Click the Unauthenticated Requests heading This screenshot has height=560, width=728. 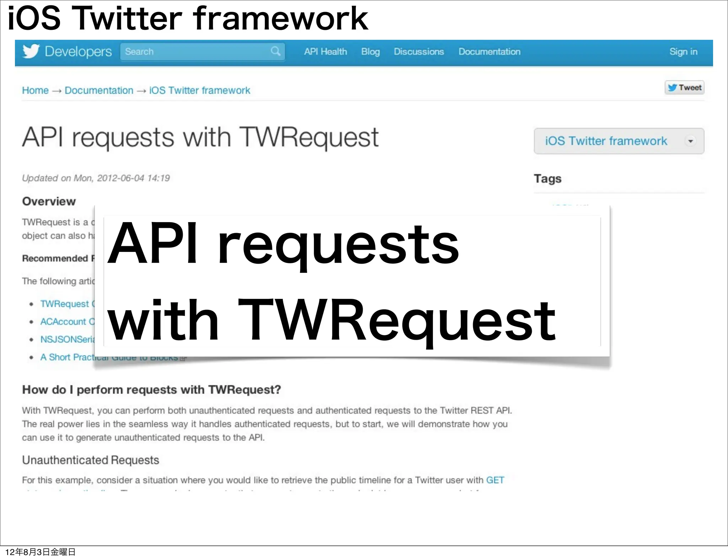pyautogui.click(x=90, y=460)
